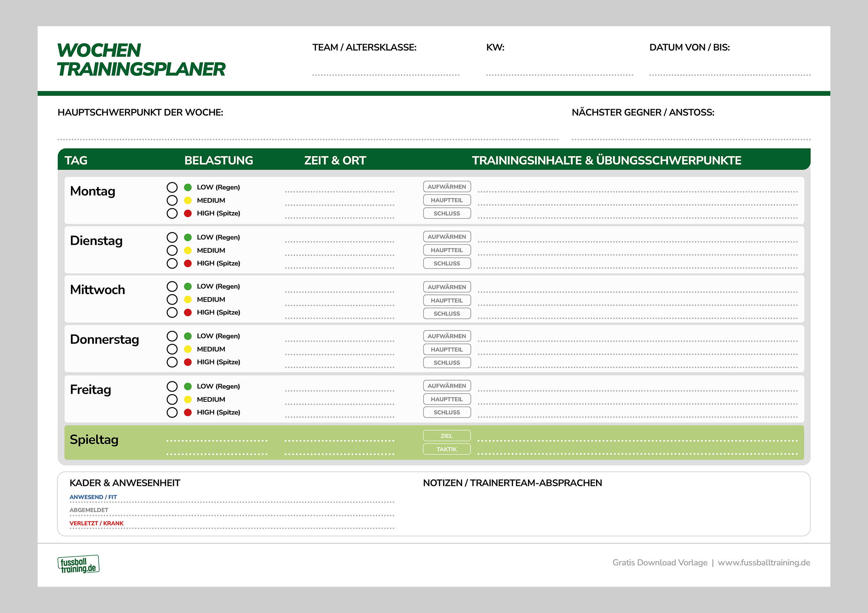Viewport: 868px width, 613px height.
Task: Click the ABGEMELDET line
Action: point(232,515)
